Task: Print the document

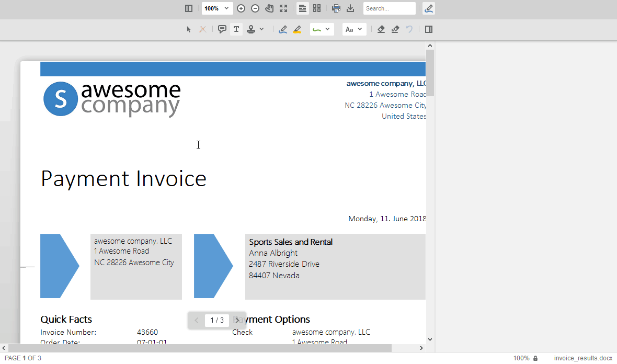Action: pos(336,8)
